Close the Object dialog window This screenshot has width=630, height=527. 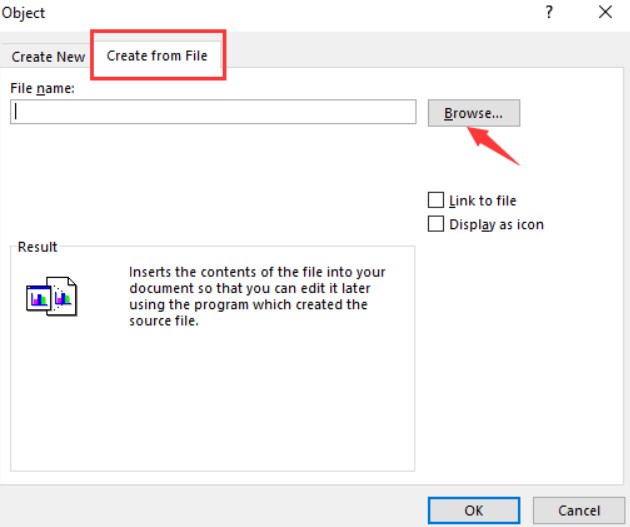605,12
